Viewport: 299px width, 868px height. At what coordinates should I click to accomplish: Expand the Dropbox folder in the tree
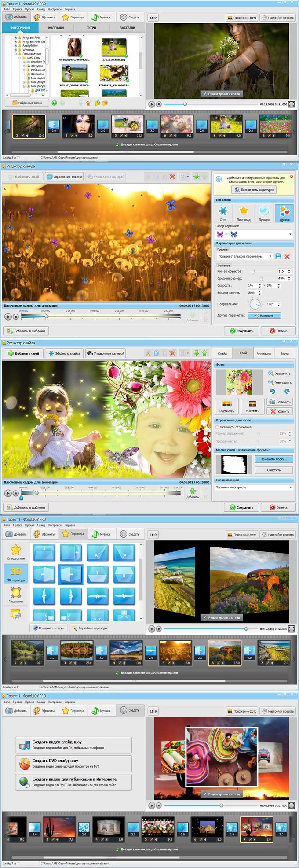(x=24, y=62)
